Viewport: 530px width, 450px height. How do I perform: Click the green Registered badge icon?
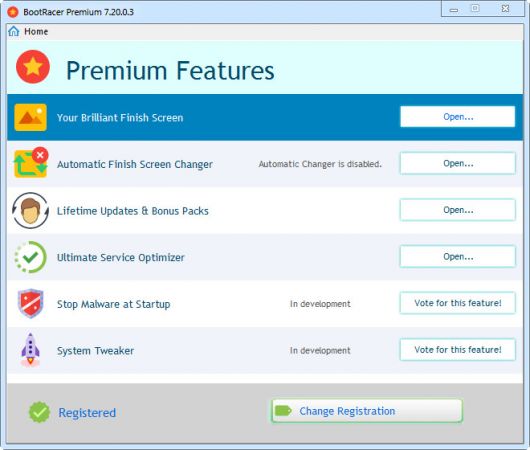click(x=39, y=412)
